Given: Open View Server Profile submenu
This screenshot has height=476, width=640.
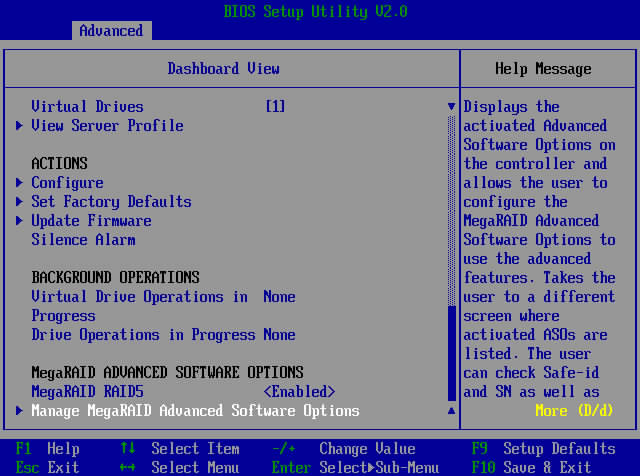Looking at the screenshot, I should 107,126.
